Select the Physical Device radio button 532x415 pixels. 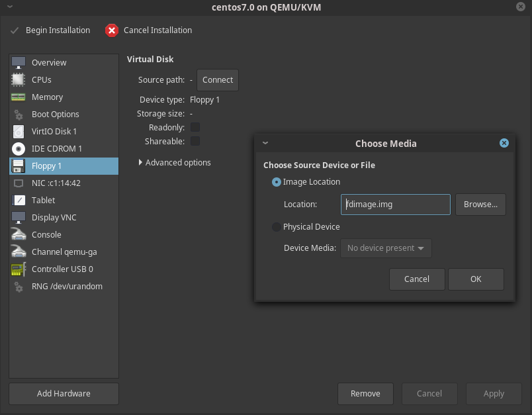click(x=276, y=226)
